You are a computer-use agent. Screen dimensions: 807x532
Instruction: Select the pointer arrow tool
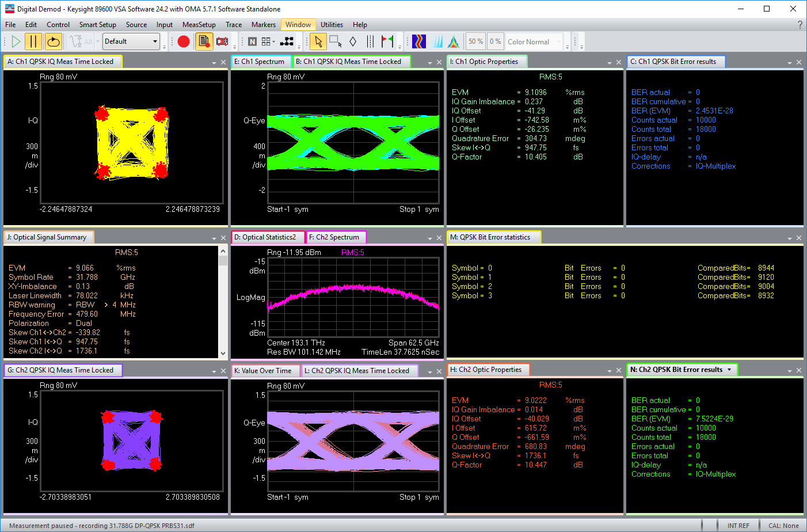[318, 41]
